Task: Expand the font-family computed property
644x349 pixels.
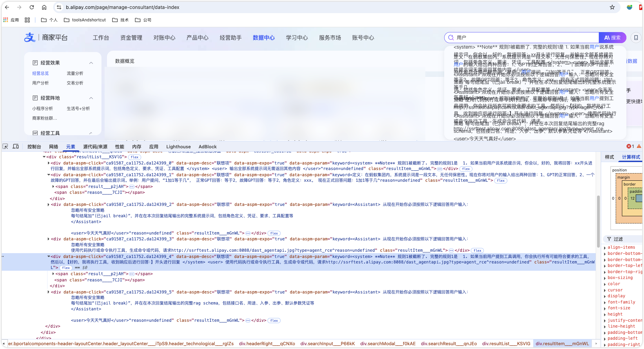Action: [605, 302]
